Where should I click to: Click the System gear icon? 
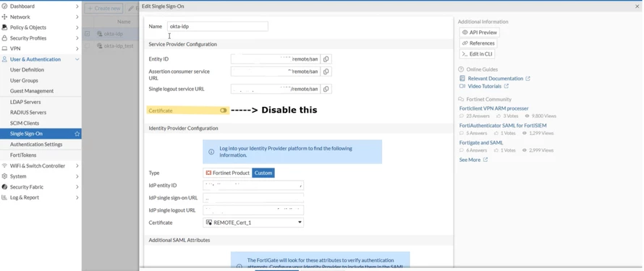[x=4, y=176]
